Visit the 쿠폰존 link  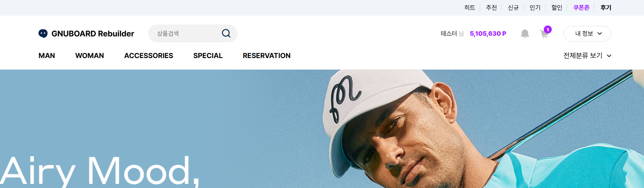point(581,8)
